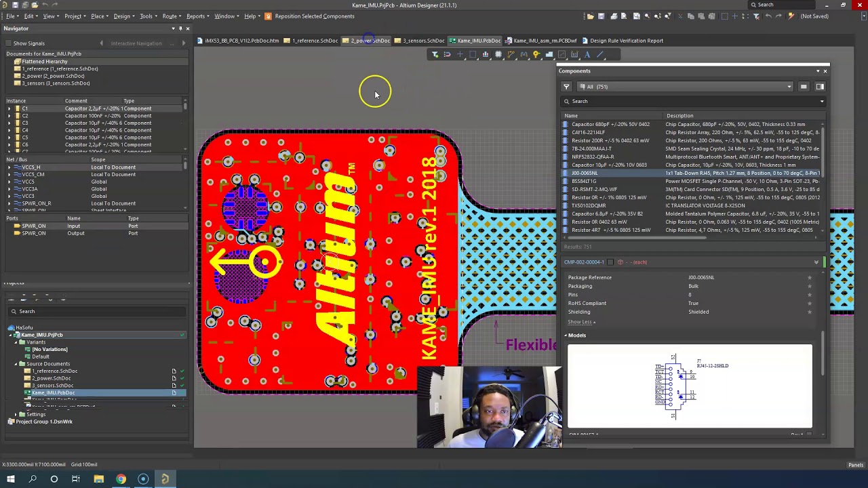This screenshot has height=488, width=868.
Task: Open the Design menu
Action: pos(123,16)
